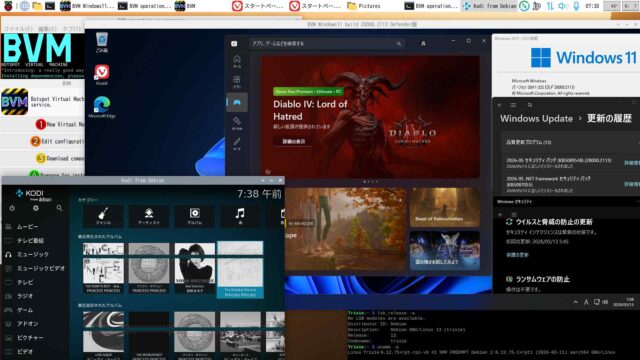The image size is (640, 360).
Task: Open Vivaldi shortcut on Windows desktop
Action: [102, 75]
